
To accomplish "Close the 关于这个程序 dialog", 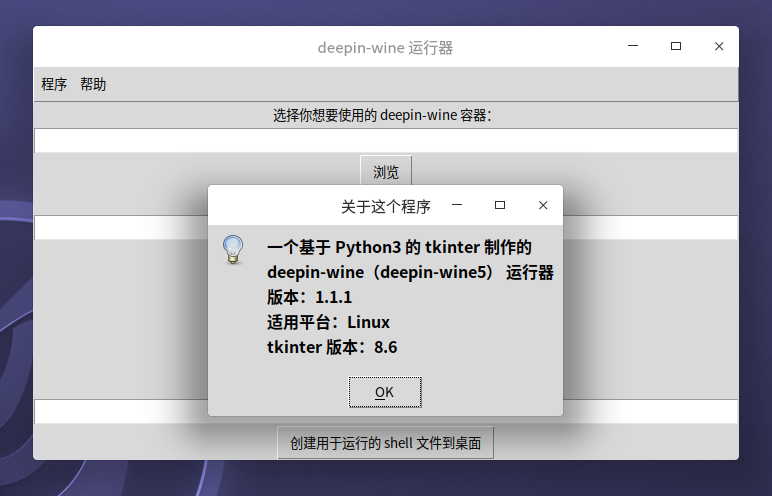I will point(543,205).
